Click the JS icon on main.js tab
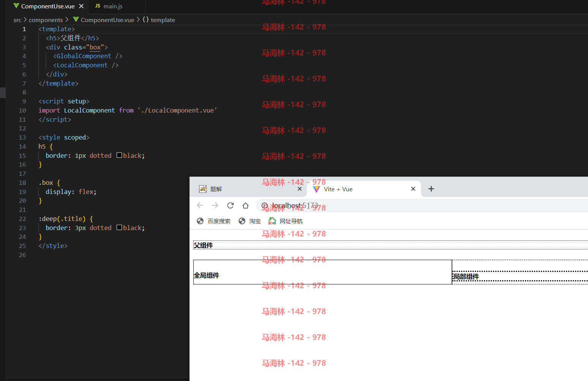This screenshot has width=588, height=381. click(x=98, y=6)
